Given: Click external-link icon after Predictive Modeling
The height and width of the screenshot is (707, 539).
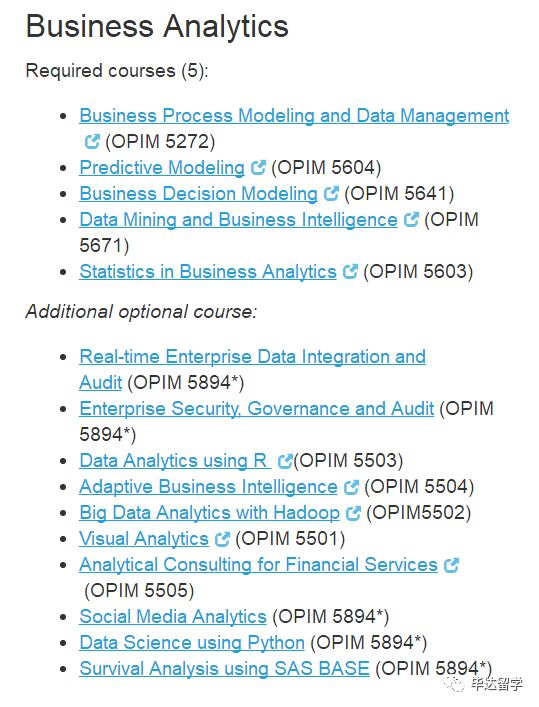Looking at the screenshot, I should coord(258,168).
